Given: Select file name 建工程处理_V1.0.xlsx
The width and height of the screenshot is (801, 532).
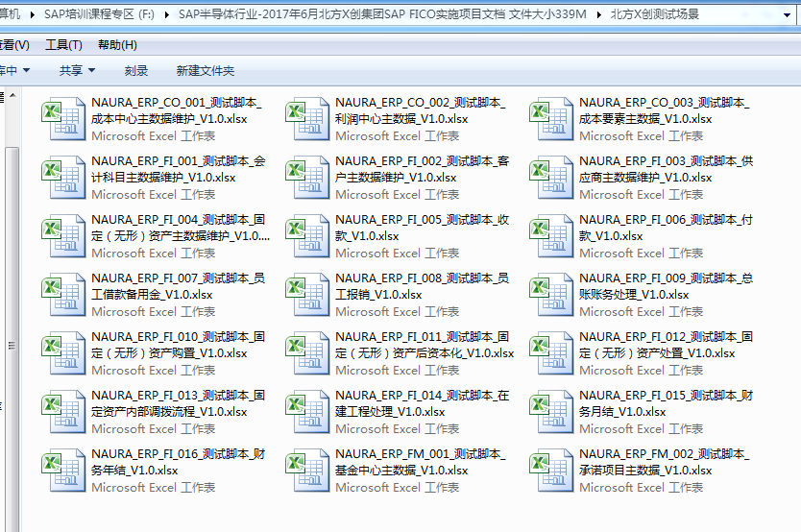Looking at the screenshot, I should coord(390,412).
